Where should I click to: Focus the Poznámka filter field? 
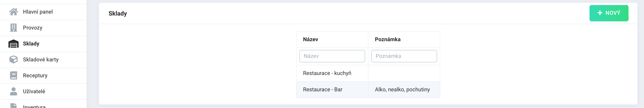tap(404, 56)
